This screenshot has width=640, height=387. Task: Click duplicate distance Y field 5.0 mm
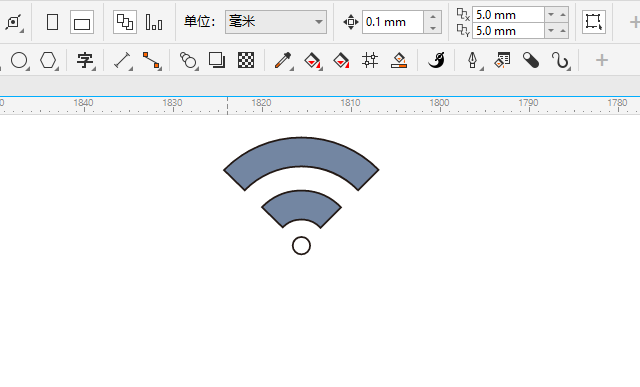508,31
